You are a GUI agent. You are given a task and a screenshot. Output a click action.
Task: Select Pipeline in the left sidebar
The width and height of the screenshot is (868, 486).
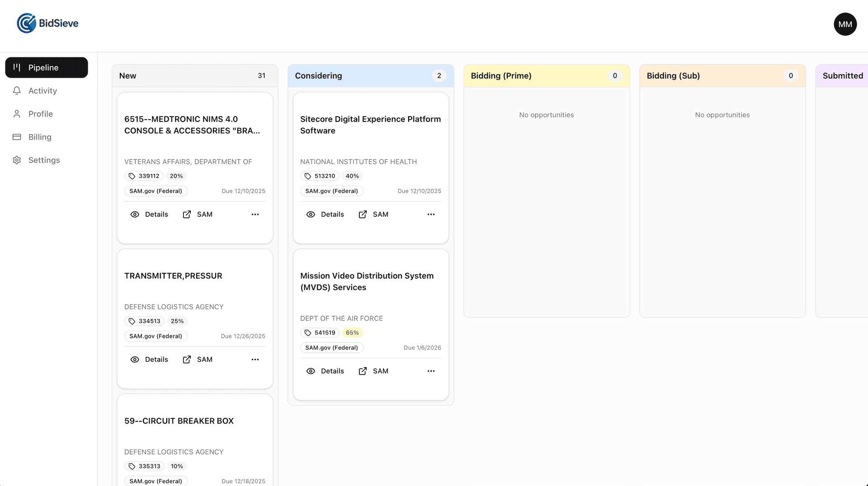46,67
